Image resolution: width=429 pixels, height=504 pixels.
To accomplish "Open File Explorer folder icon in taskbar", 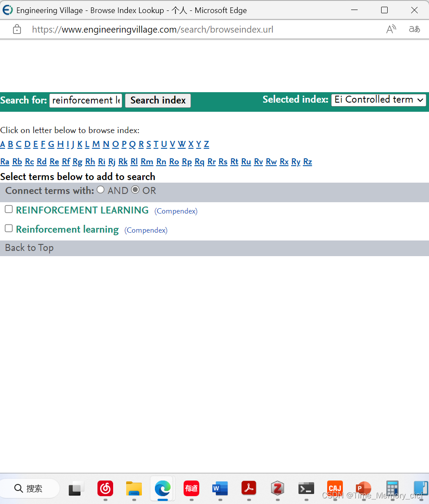I will pyautogui.click(x=134, y=489).
